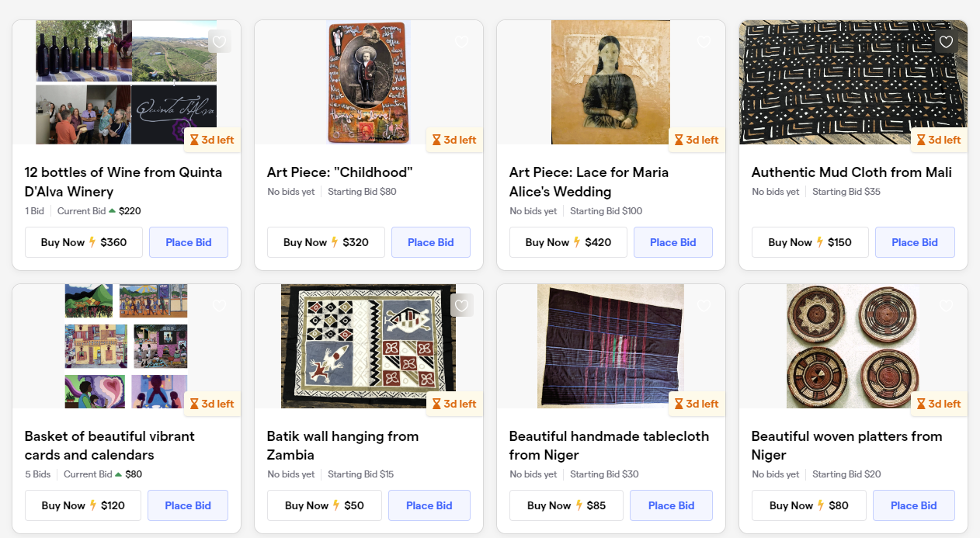
Task: Open the Quinta D'Alva wine listing title
Action: (x=123, y=182)
